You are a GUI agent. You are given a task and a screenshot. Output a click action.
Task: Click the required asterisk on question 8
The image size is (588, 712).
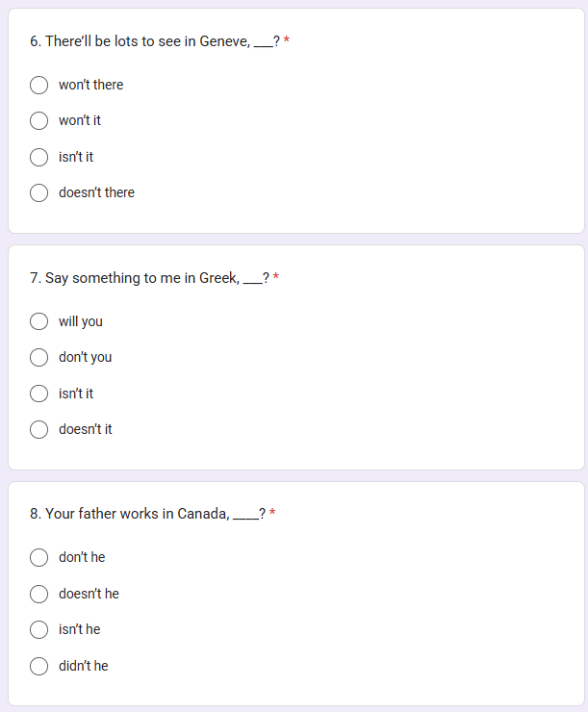coord(272,513)
